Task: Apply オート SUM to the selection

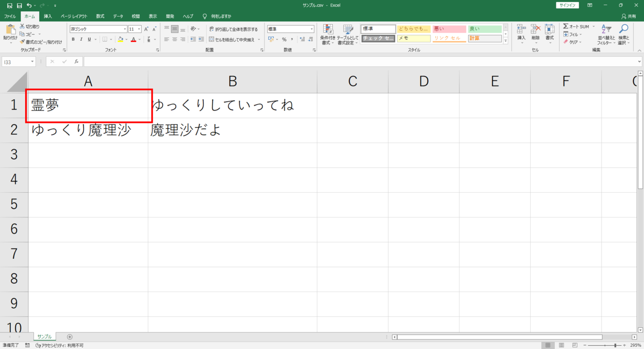Action: (576, 26)
